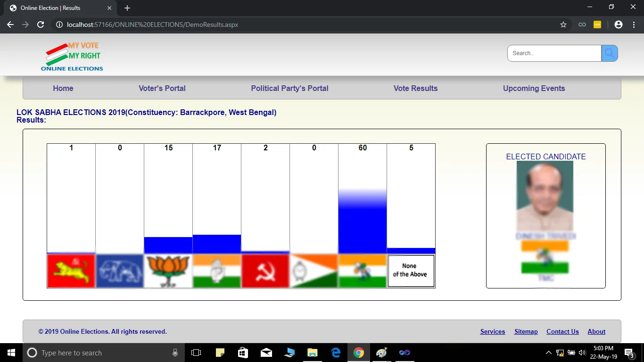Close the Online Election Results tab
The height and width of the screenshot is (362, 644).
coord(109,8)
